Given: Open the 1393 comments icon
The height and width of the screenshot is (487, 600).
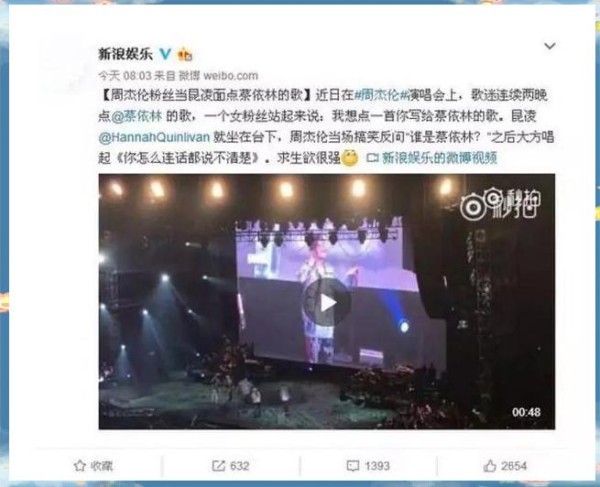Looking at the screenshot, I should pos(352,466).
